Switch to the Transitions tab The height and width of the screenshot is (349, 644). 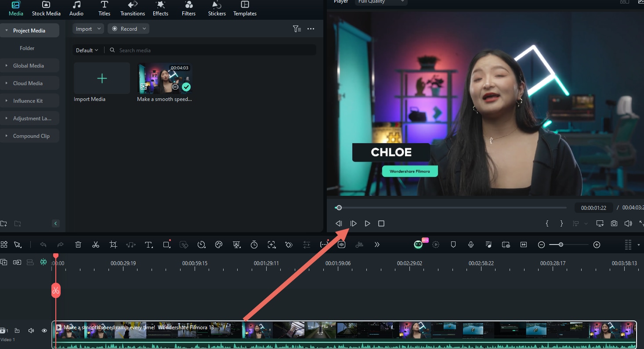[x=133, y=9]
